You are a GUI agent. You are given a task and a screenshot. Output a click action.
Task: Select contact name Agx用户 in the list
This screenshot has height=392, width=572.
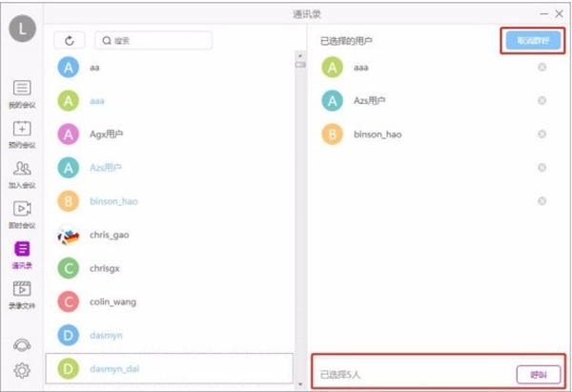coord(106,134)
